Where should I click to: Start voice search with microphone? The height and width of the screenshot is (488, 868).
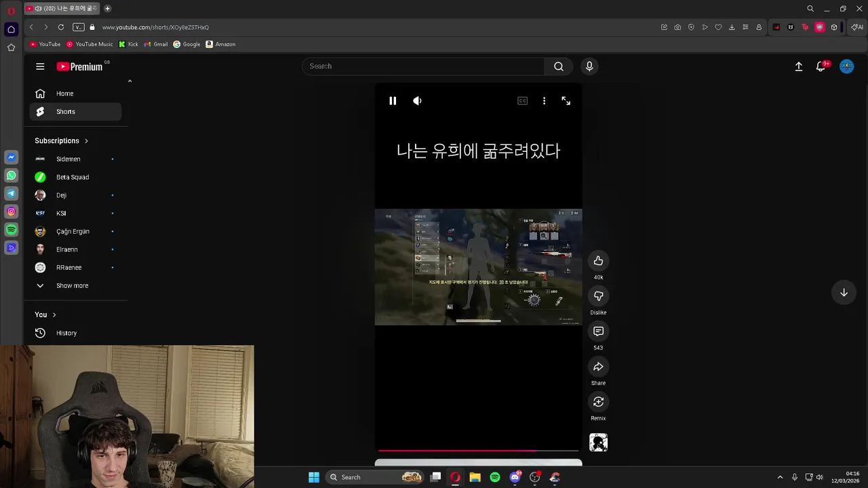click(x=589, y=66)
